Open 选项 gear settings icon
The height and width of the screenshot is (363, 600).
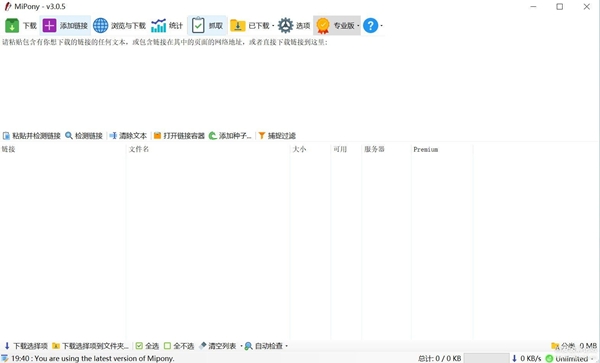tap(285, 26)
